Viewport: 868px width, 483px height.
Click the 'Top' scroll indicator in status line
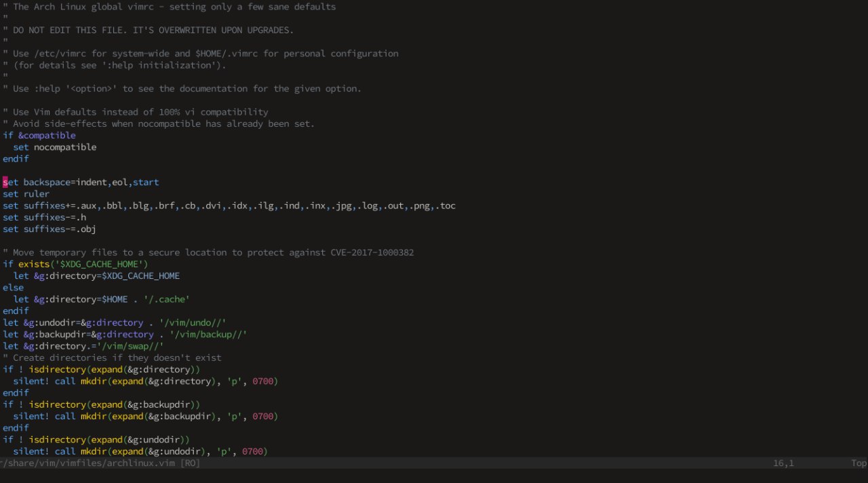(x=859, y=463)
